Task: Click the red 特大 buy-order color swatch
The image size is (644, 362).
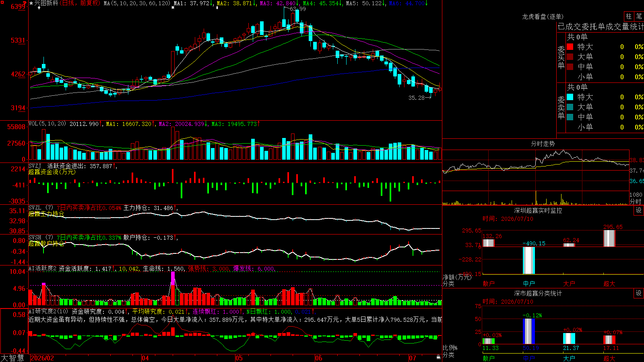Action: pyautogui.click(x=570, y=47)
